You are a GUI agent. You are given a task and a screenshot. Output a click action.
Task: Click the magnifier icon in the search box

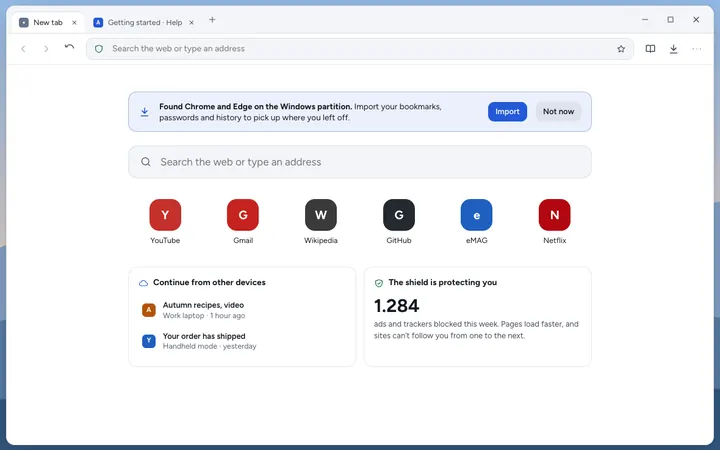tap(146, 162)
